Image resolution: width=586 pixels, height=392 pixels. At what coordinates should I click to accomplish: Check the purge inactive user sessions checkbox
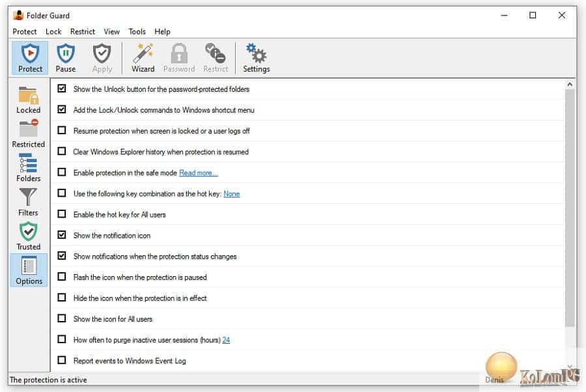[62, 339]
